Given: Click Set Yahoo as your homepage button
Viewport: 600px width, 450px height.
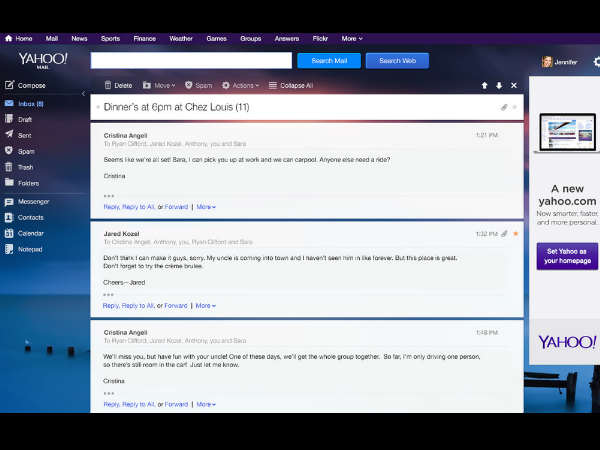Looking at the screenshot, I should (567, 256).
